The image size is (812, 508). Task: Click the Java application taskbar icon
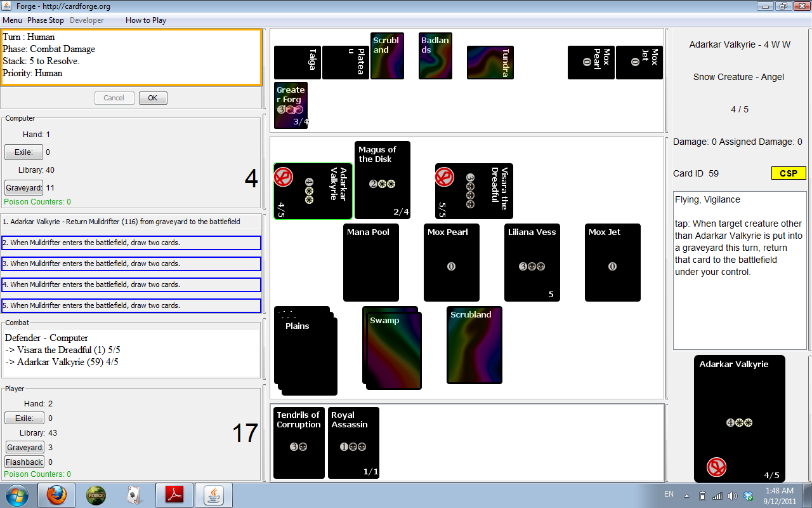pyautogui.click(x=213, y=495)
